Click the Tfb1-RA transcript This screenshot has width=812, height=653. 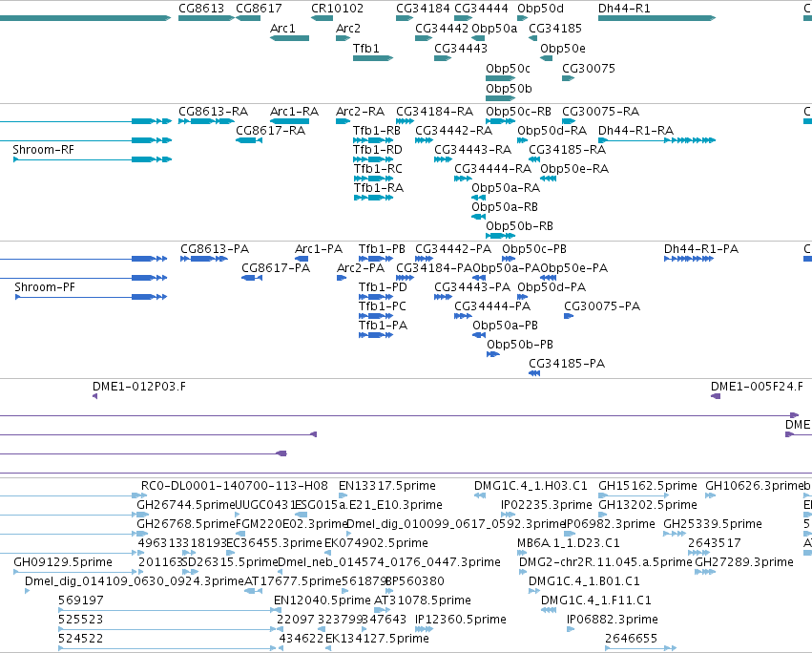click(x=373, y=198)
